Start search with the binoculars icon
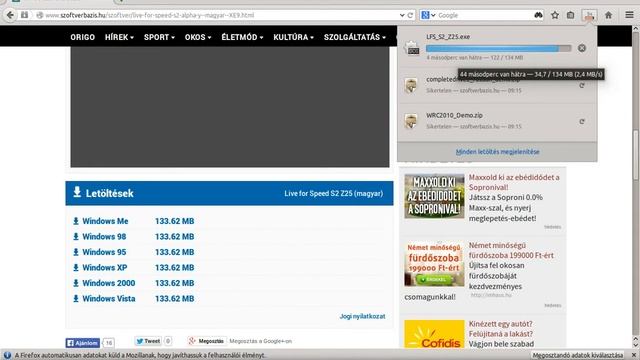640x360 pixels. tap(538, 16)
